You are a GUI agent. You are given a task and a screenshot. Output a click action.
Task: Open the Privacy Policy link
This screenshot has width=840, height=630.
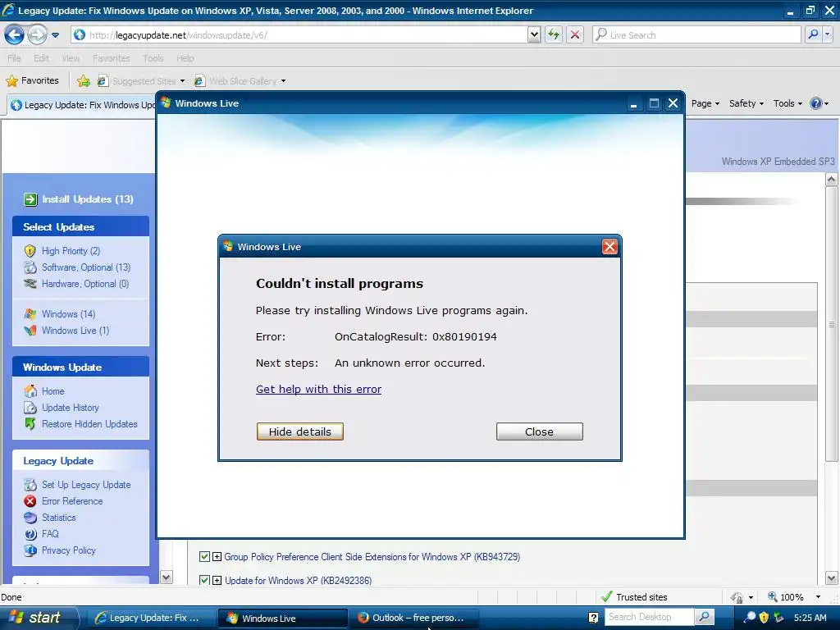[x=69, y=550]
